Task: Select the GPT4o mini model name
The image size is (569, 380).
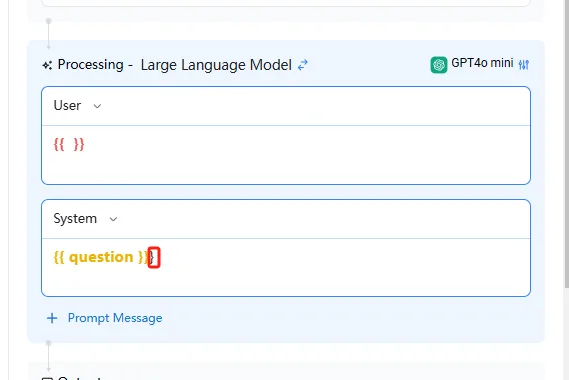Action: (x=482, y=63)
